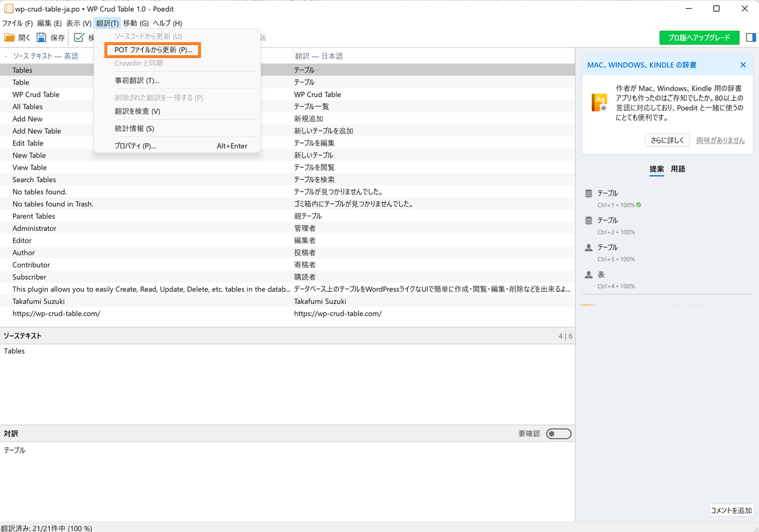759x532 pixels.
Task: Close the dictionary promotion banner
Action: [743, 65]
